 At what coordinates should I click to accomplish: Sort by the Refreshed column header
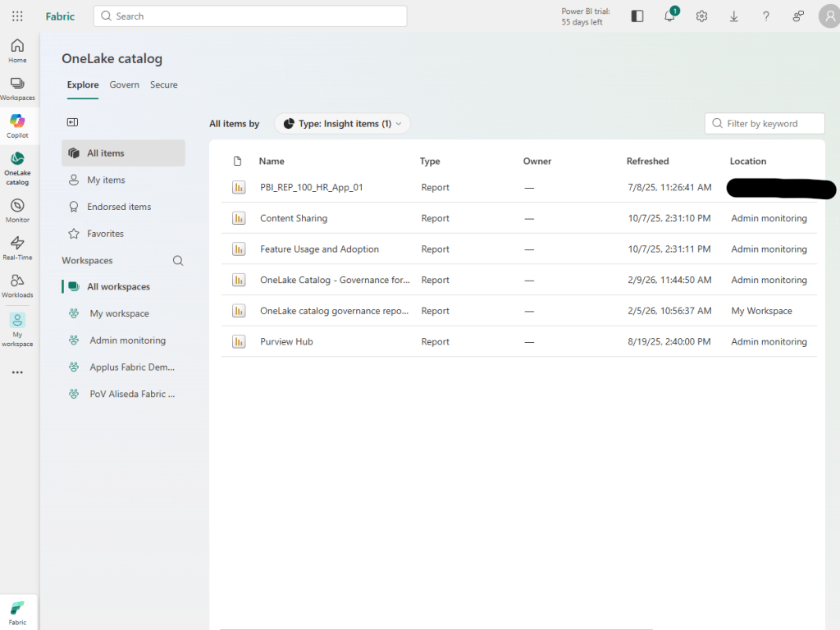[x=647, y=162]
